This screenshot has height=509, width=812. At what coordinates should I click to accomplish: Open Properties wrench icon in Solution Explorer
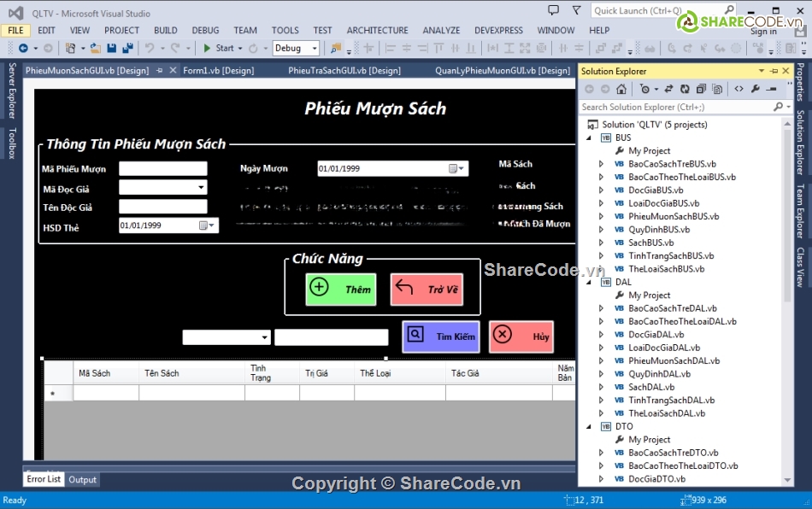coord(756,89)
